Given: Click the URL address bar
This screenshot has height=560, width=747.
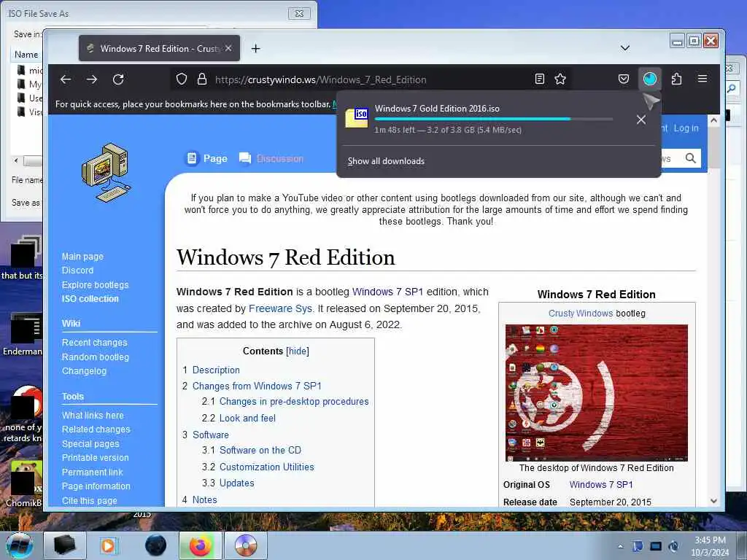Looking at the screenshot, I should tap(371, 79).
